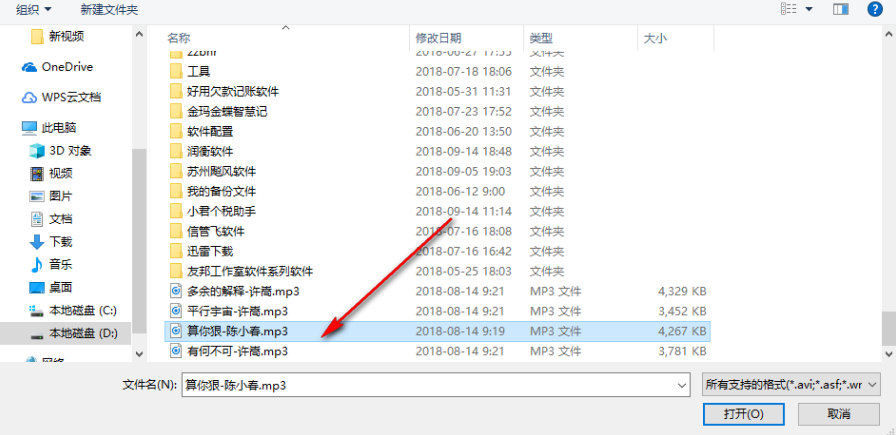Viewport: 896px width, 435px height.
Task: Open the 所有支持的格式 file type dropdown
Action: point(790,385)
